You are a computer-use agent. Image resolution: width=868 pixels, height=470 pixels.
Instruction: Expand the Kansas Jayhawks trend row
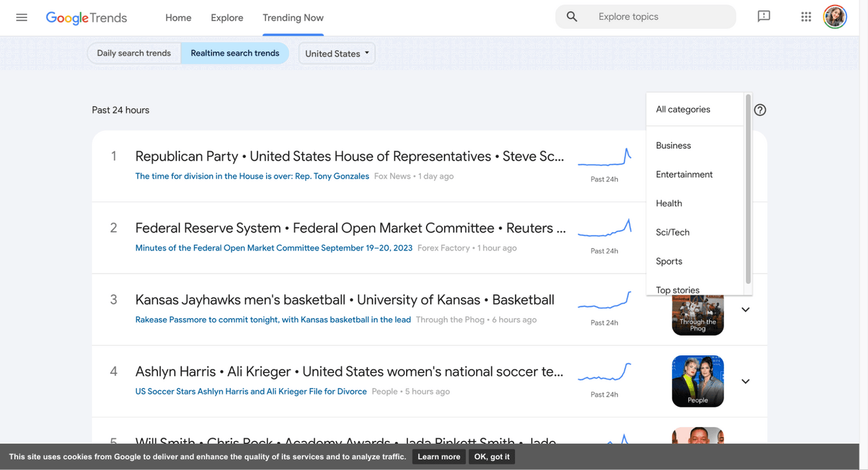click(x=746, y=309)
